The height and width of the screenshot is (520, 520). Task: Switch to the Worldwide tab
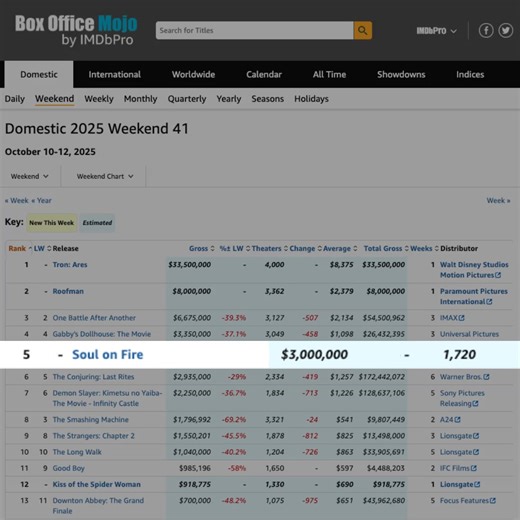click(193, 74)
